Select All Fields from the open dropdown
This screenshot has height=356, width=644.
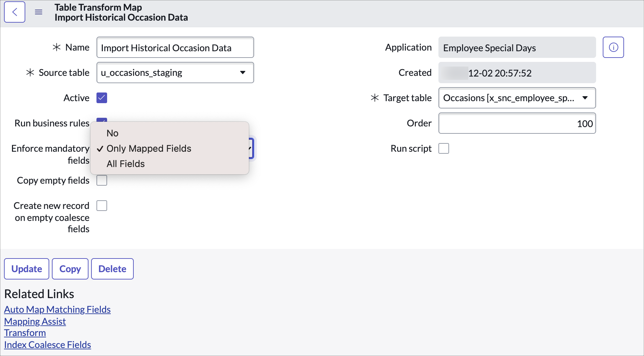(125, 163)
